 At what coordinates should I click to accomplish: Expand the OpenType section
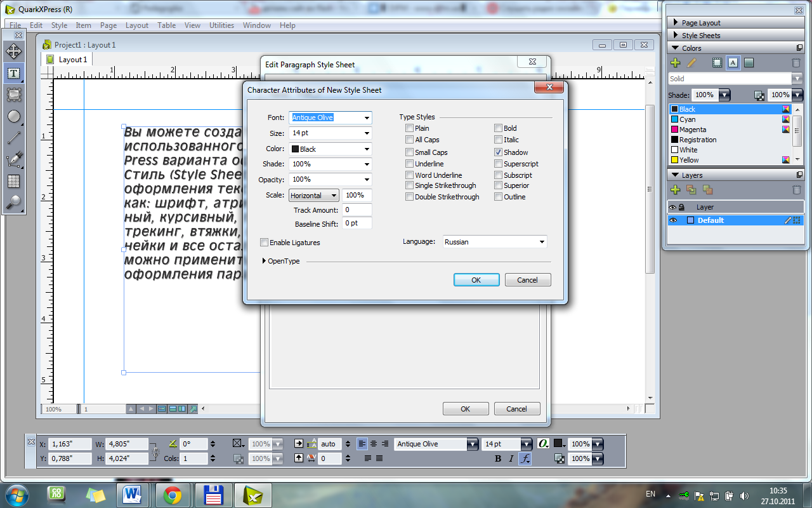(265, 261)
